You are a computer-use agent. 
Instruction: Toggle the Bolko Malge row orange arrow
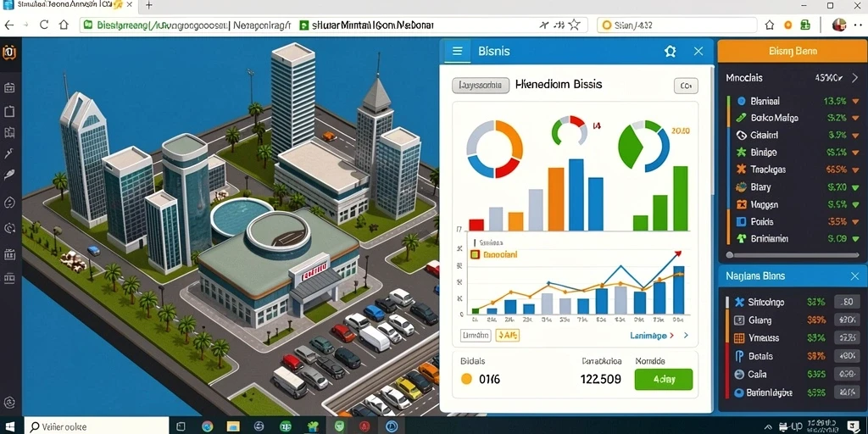tap(857, 118)
